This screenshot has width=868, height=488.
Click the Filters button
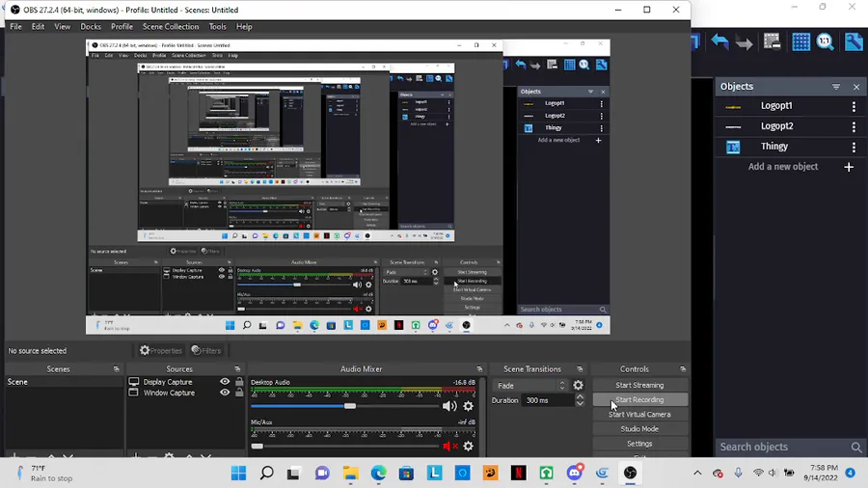tap(206, 350)
